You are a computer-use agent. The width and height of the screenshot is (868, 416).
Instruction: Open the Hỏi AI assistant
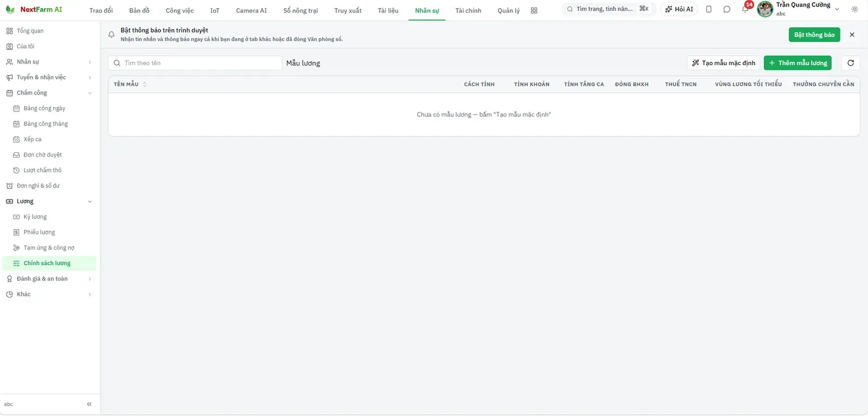pos(679,9)
